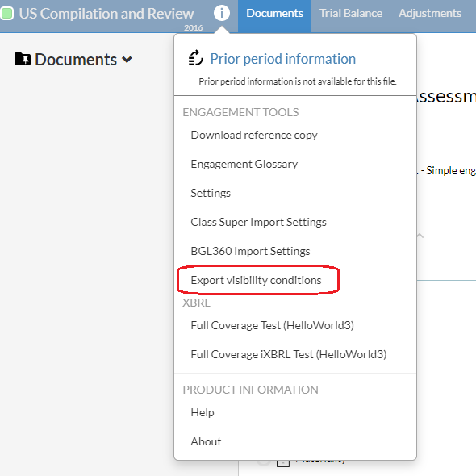Screen dimensions: 476x476
Task: Open the About menu item
Action: (206, 441)
